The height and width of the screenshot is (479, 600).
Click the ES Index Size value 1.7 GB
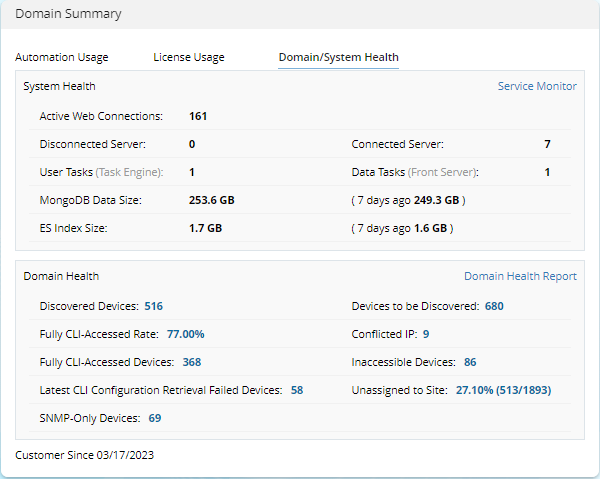coord(206,229)
